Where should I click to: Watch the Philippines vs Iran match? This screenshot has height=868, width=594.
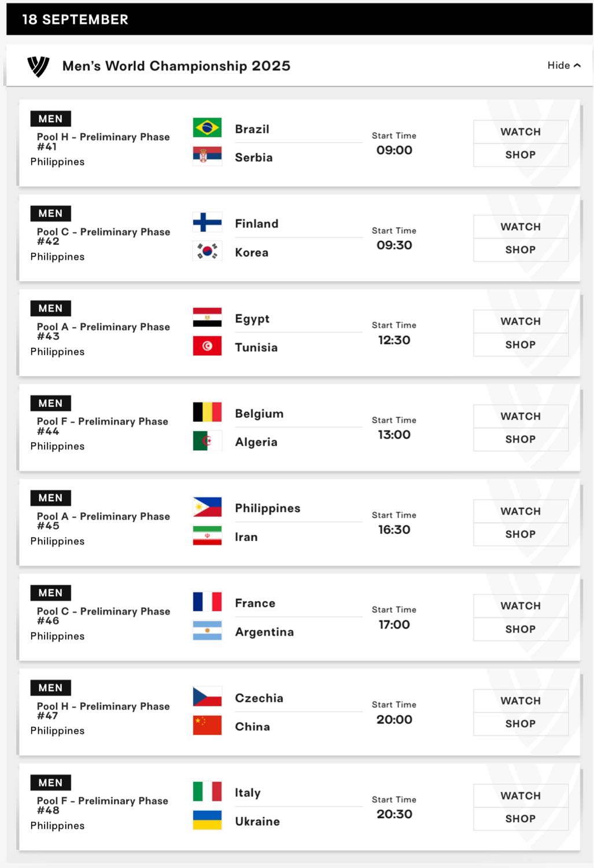tap(521, 511)
